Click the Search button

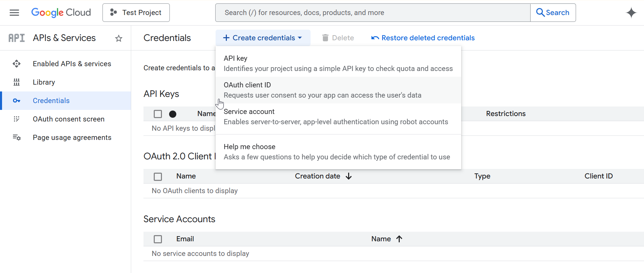click(x=553, y=13)
